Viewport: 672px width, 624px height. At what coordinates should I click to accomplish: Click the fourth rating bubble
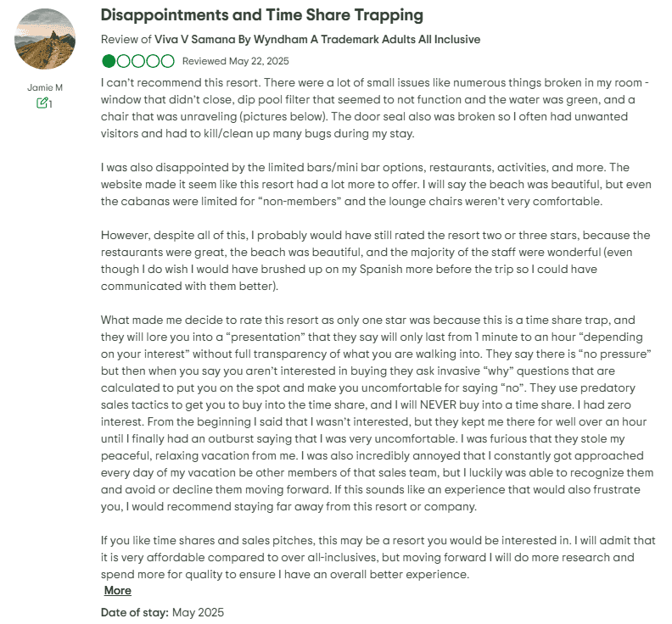click(x=153, y=61)
